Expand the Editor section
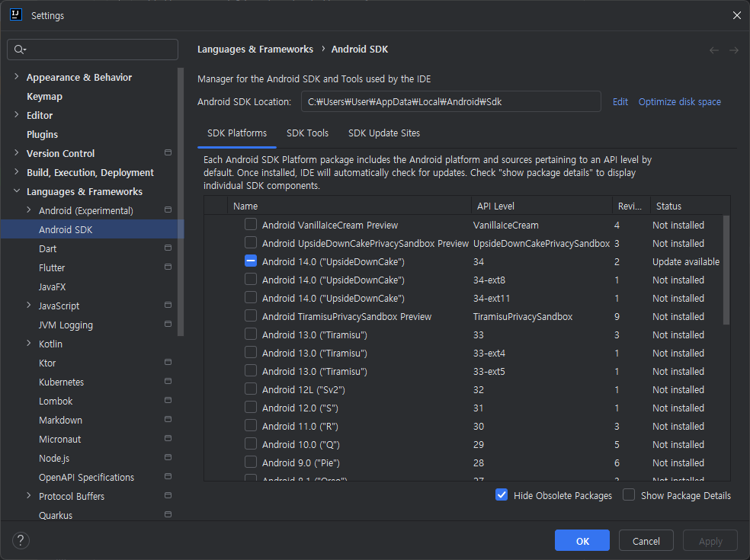The height and width of the screenshot is (560, 750). click(17, 115)
